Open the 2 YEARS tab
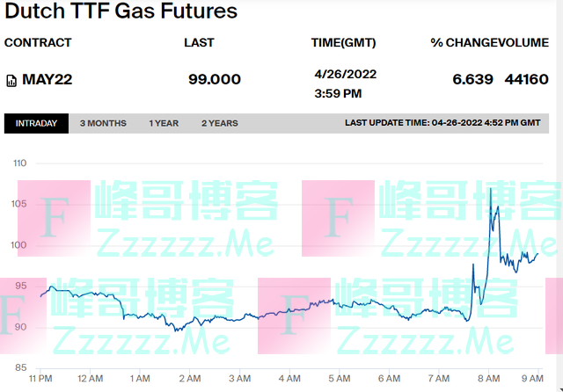 (219, 123)
